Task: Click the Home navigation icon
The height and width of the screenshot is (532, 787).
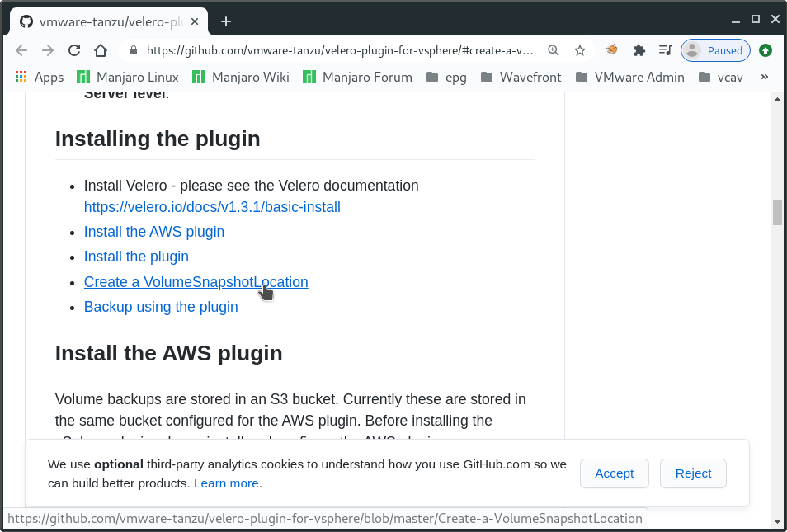Action: pyautogui.click(x=99, y=50)
